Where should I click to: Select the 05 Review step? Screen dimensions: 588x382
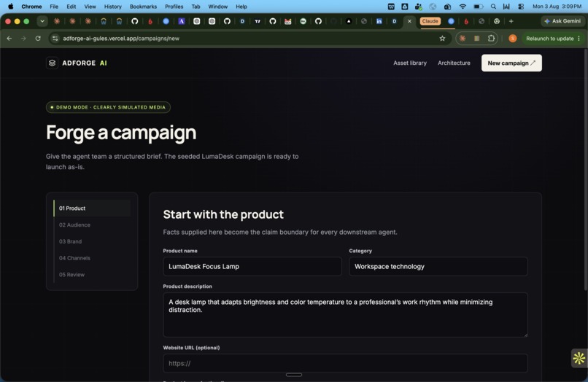click(92, 274)
